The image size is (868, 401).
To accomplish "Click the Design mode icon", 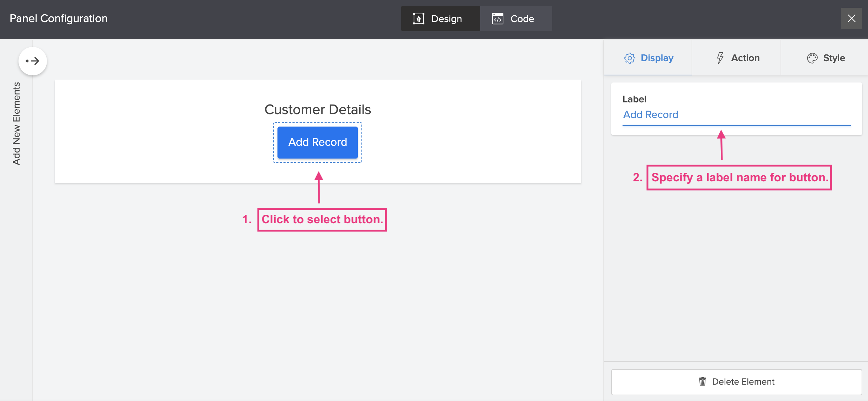I will click(x=418, y=19).
